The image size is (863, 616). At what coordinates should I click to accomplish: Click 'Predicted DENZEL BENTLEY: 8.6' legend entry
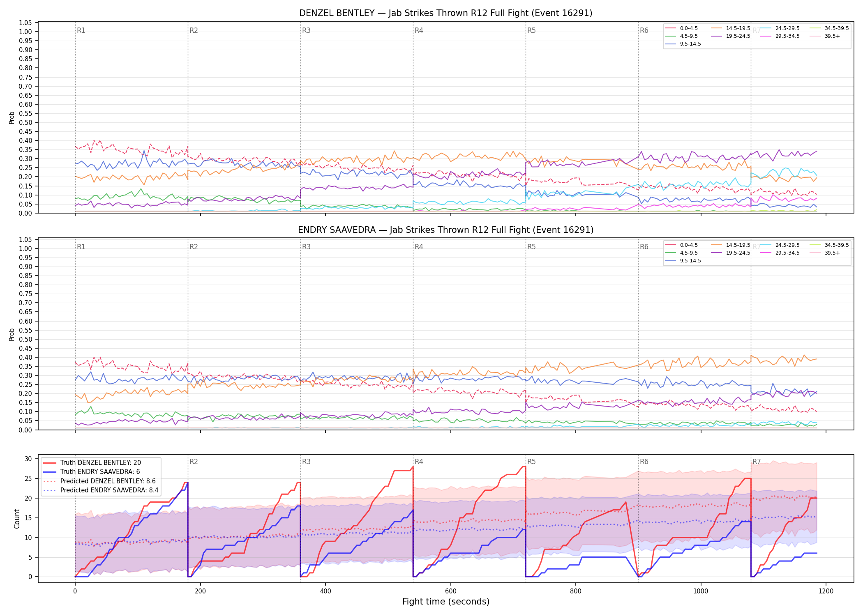99,481
